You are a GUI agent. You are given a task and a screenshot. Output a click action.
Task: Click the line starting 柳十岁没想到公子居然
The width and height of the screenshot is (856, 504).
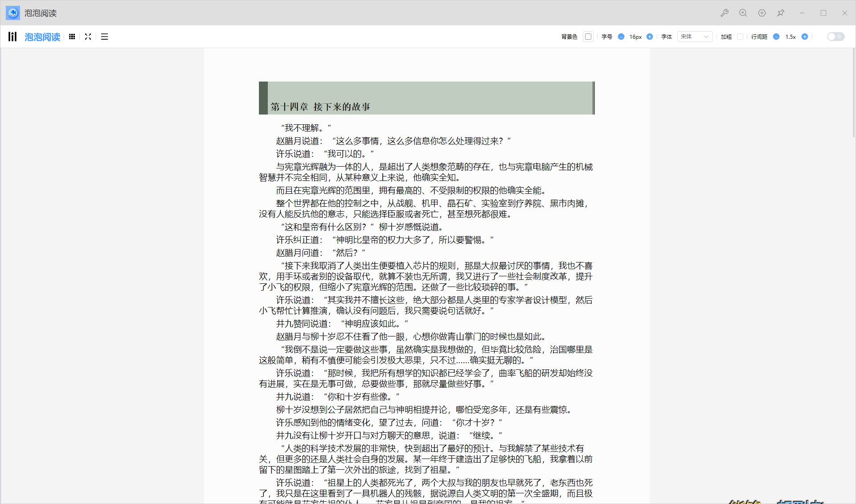coord(424,410)
